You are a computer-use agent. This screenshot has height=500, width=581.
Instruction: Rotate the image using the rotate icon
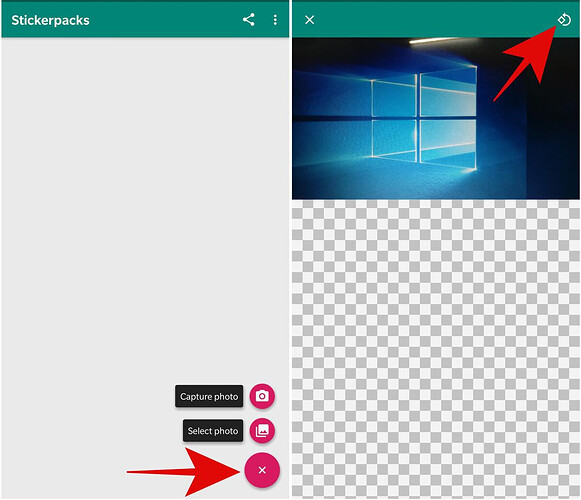564,19
